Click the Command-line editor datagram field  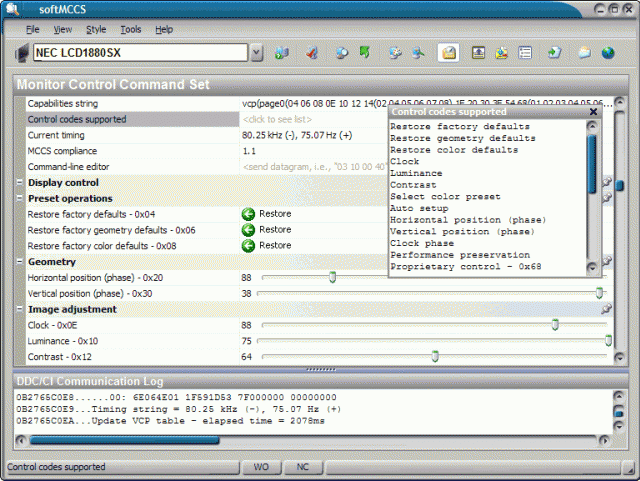click(x=313, y=167)
